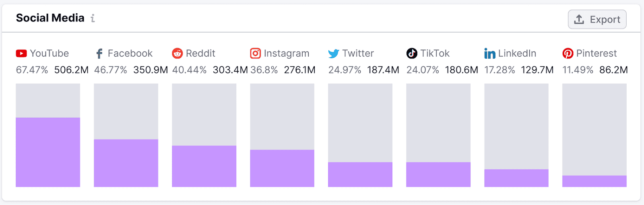This screenshot has height=205, width=644.
Task: Click the Instagram camera icon
Action: 256,53
